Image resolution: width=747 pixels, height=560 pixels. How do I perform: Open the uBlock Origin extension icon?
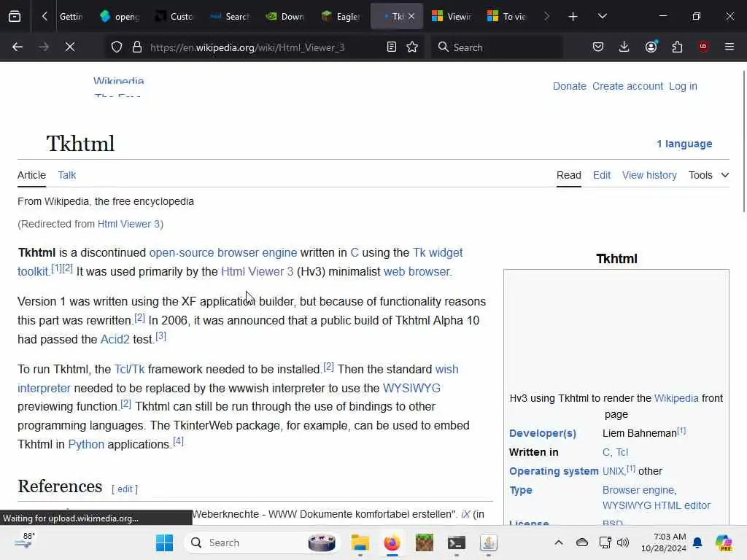703,47
